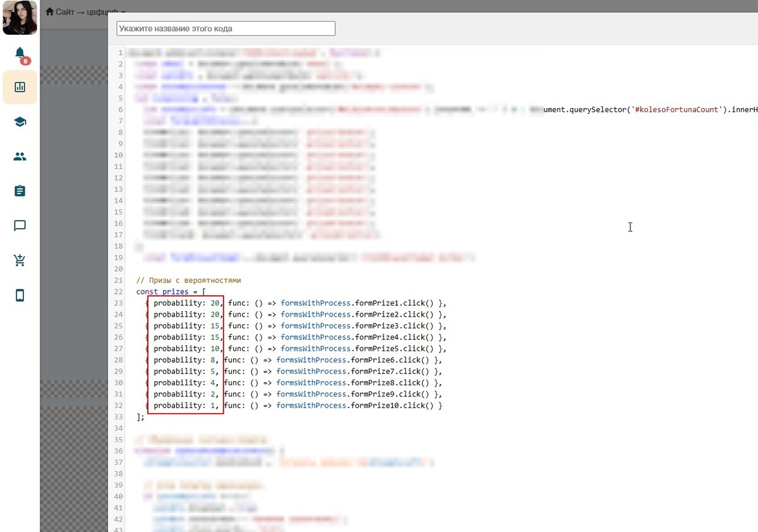The height and width of the screenshot is (532, 758).
Task: Go to the graduation cap training section
Action: (20, 122)
